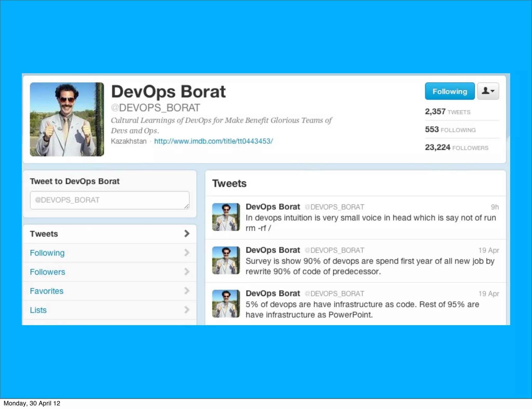The height and width of the screenshot is (409, 532).
Task: Click the chevron arrow beside Favorites
Action: 187,291
